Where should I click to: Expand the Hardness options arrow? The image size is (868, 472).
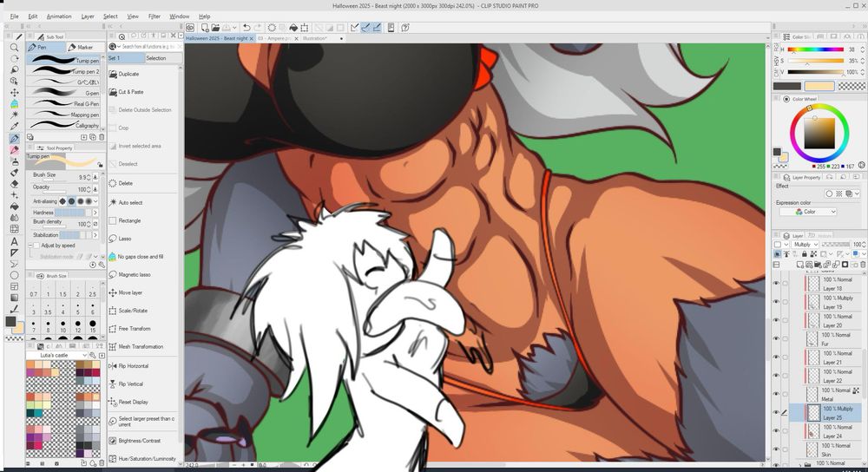95,213
